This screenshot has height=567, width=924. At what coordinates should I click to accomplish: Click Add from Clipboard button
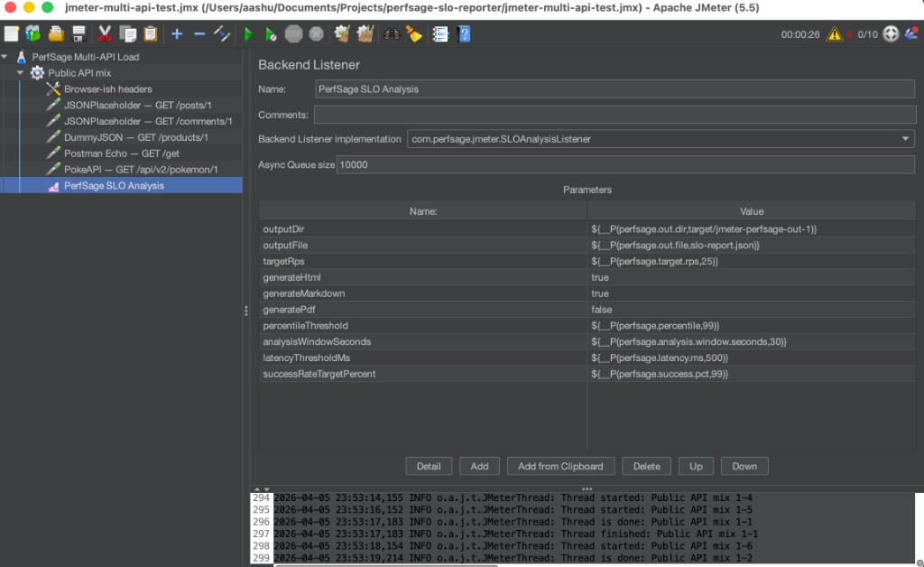point(560,466)
